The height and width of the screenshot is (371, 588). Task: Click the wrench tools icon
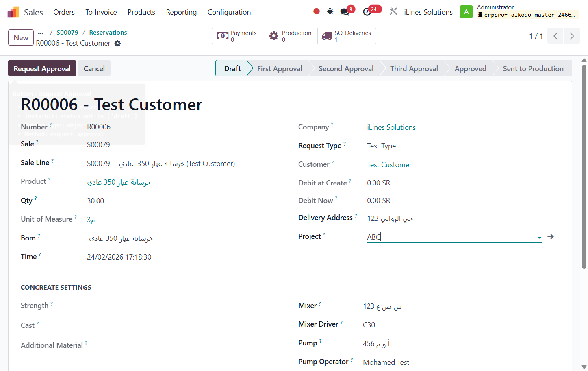tap(393, 11)
